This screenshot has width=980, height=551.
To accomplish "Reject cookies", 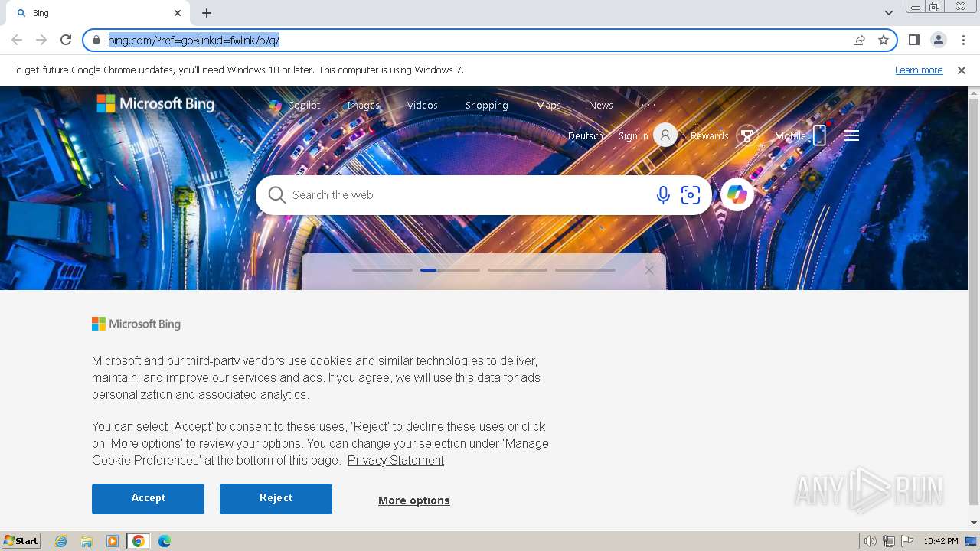I will click(276, 498).
